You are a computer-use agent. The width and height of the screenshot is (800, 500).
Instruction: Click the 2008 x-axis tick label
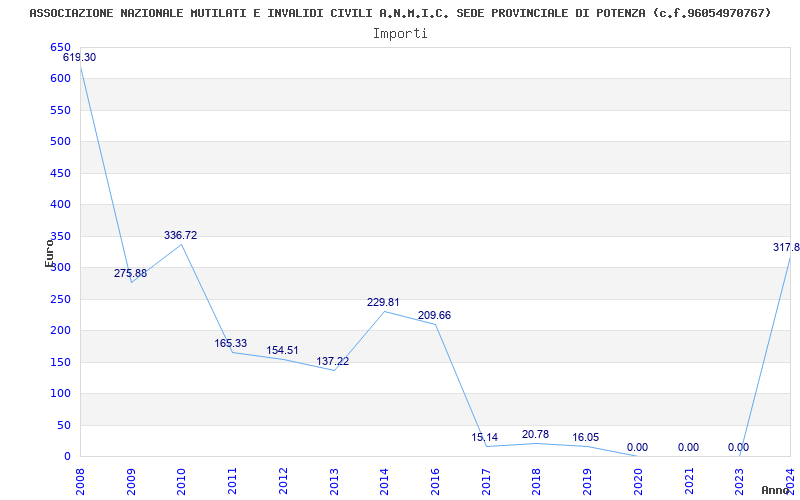(80, 482)
